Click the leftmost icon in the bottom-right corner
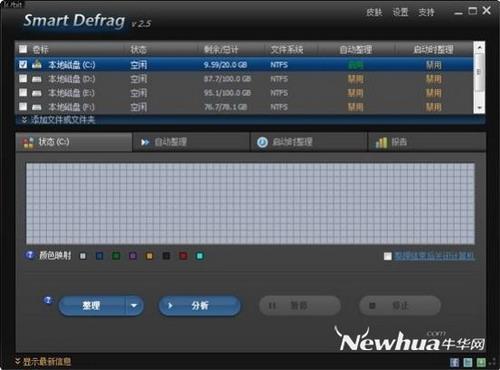 click(x=454, y=362)
